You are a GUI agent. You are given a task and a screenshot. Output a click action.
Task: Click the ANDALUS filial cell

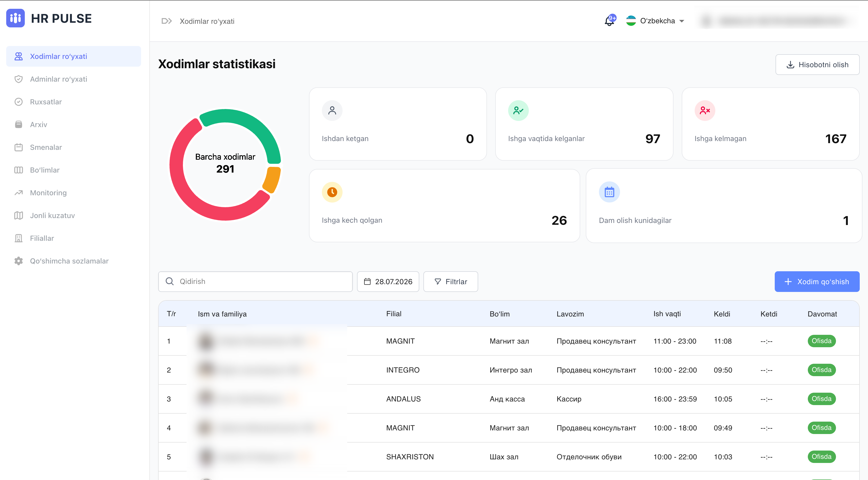point(403,399)
